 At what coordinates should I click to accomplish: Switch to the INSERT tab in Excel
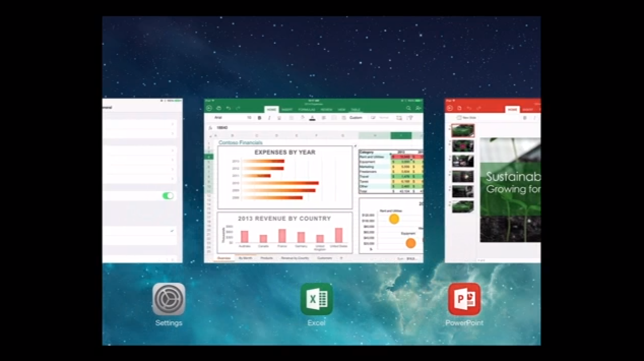(x=287, y=109)
